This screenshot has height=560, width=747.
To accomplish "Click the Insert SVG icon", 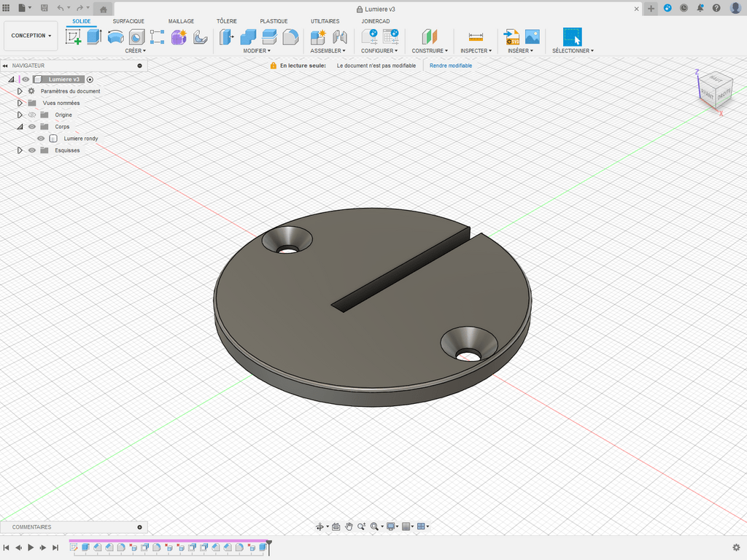I will [x=511, y=36].
